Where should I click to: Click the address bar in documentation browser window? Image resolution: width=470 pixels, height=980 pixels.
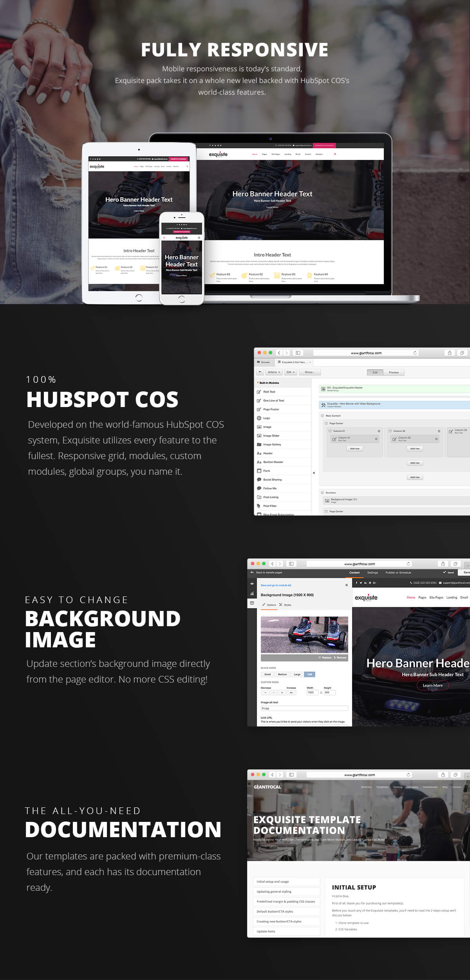point(360,775)
